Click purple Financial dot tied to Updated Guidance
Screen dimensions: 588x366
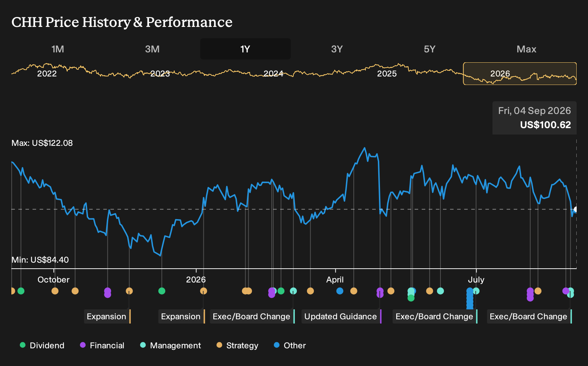(380, 293)
